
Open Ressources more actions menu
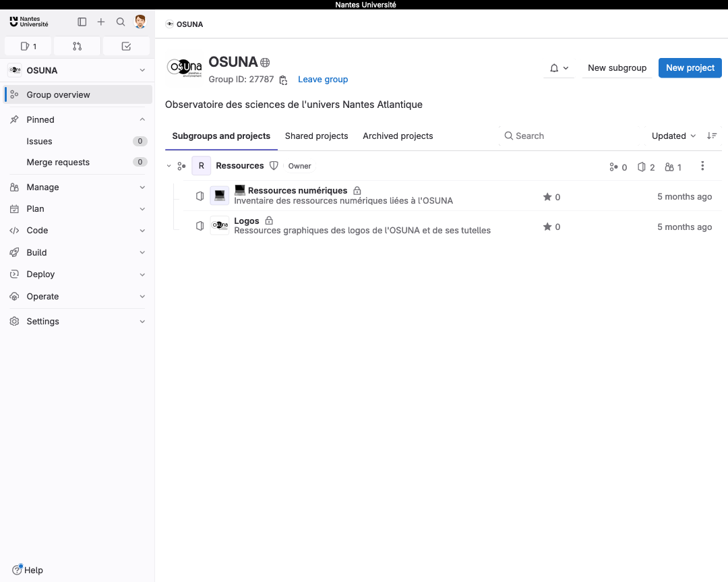(x=702, y=166)
